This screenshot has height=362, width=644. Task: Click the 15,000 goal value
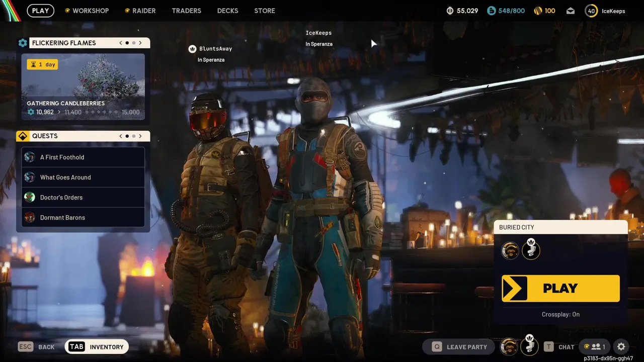pyautogui.click(x=131, y=112)
